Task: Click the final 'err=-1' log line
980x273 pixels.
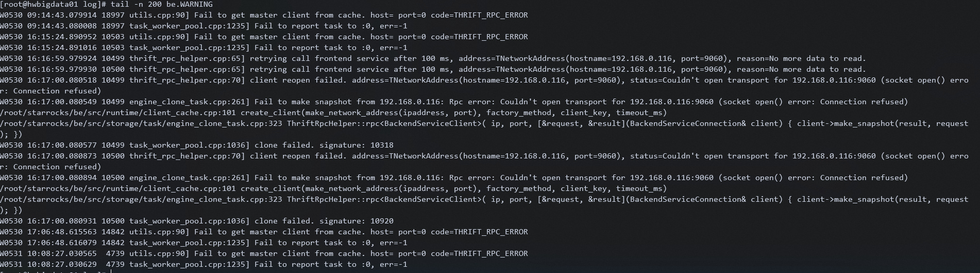Action: 204,264
